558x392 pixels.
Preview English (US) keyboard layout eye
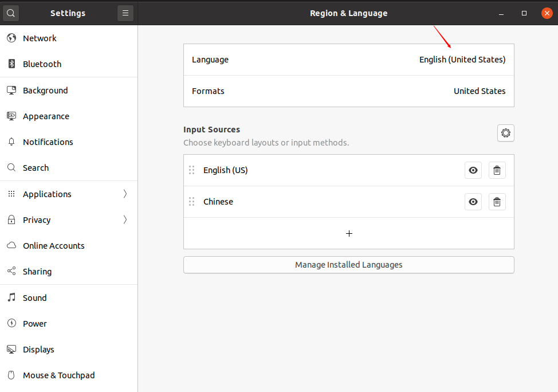[x=473, y=170]
